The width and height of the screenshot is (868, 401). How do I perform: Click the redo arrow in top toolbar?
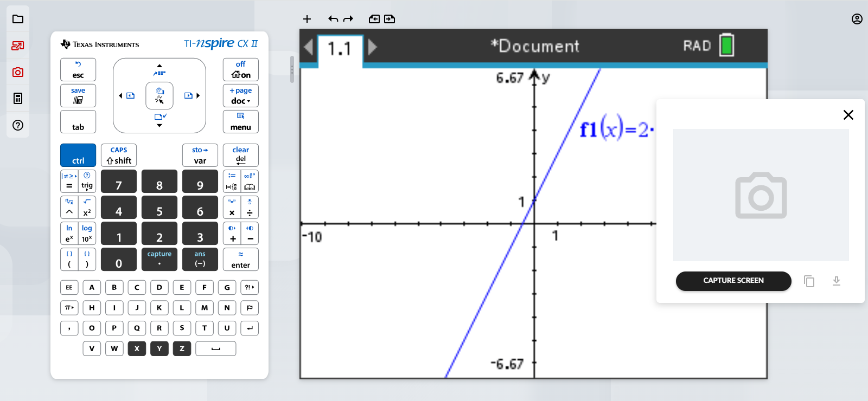click(x=348, y=19)
